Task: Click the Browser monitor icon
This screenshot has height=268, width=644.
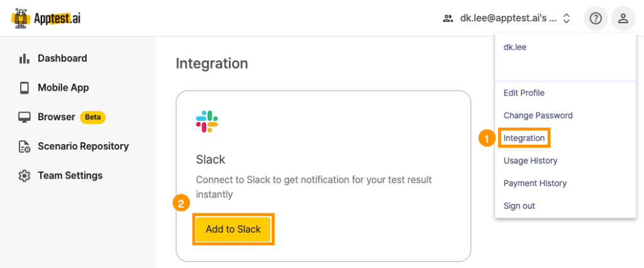Action: click(25, 117)
